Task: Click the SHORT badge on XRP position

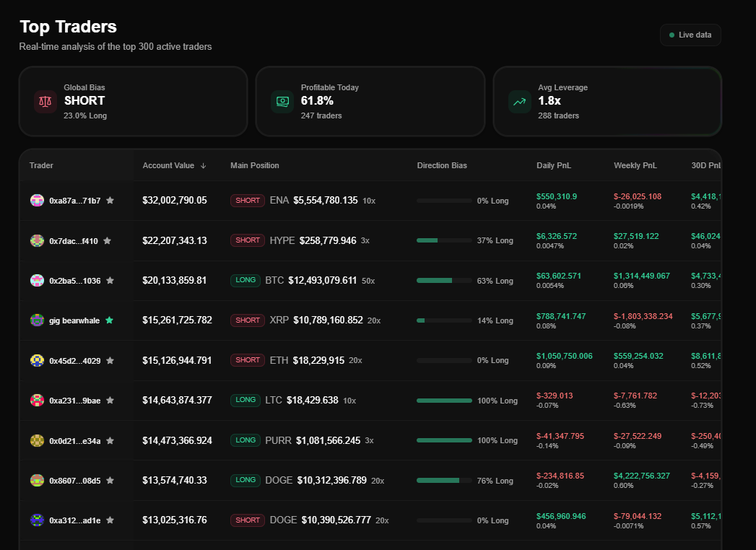Action: pyautogui.click(x=248, y=320)
